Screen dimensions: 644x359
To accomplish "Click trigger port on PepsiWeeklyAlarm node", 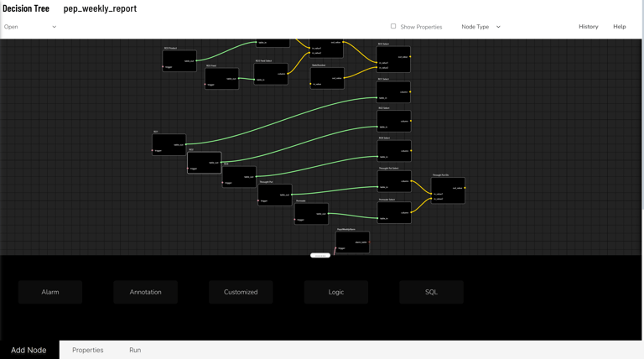I will coord(336,248).
